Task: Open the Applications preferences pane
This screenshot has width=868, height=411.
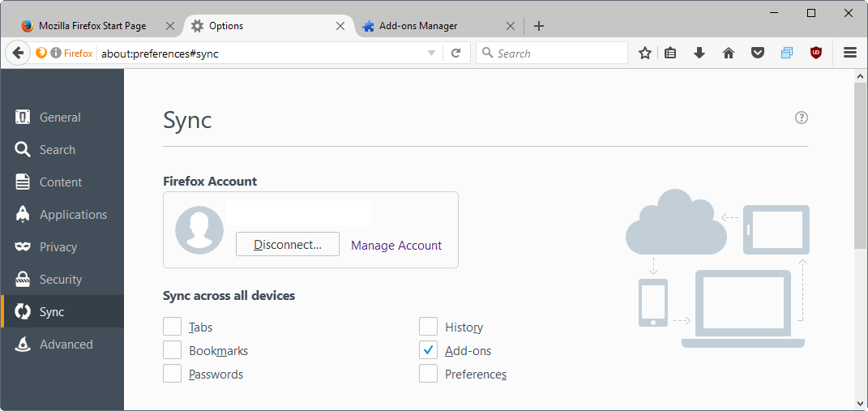Action: [62, 214]
